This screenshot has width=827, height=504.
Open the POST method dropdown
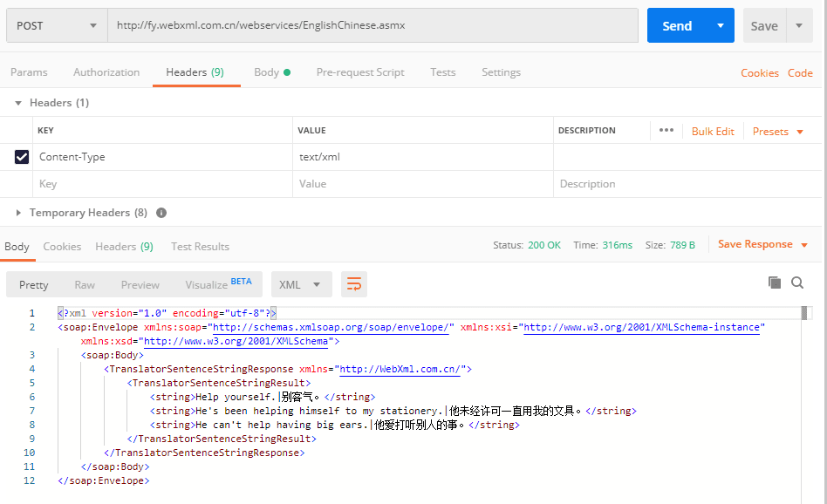tap(57, 26)
